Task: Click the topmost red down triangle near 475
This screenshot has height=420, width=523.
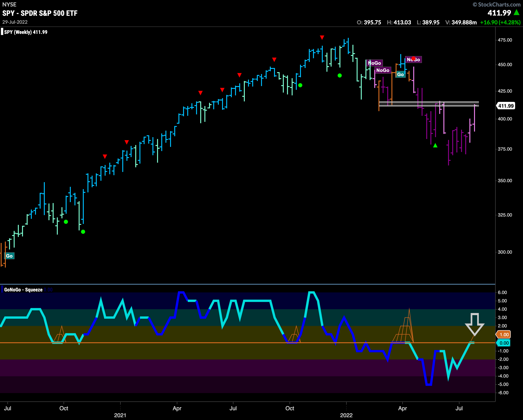Action: [x=322, y=37]
